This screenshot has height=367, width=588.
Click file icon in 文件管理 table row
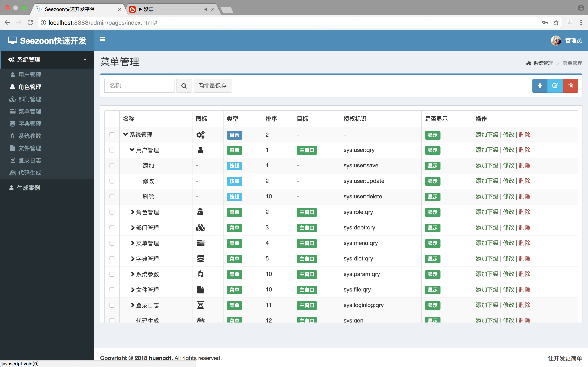point(200,290)
